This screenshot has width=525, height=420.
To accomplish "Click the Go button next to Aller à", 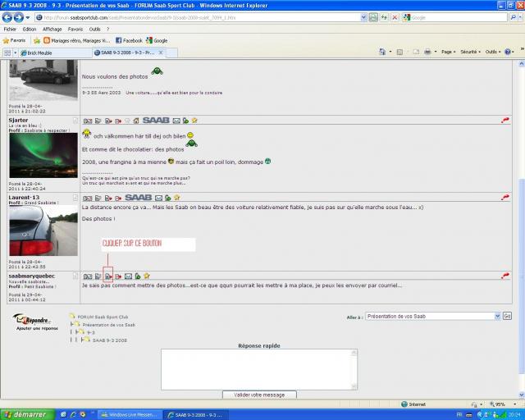I will 507,316.
